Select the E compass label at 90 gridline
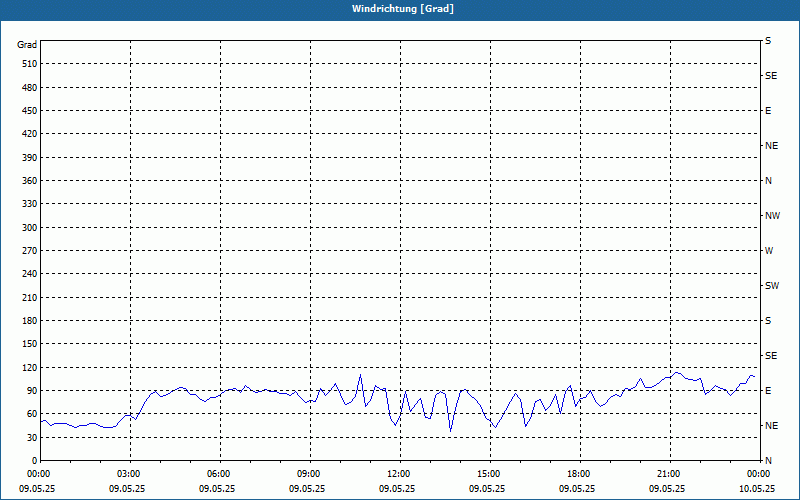800x500 pixels. pos(768,391)
